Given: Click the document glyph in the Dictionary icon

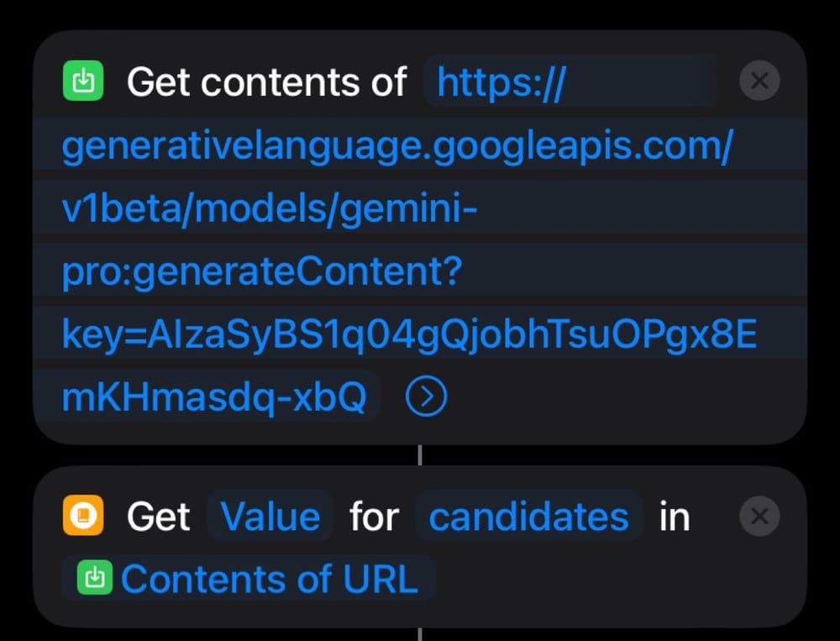Looking at the screenshot, I should click(x=83, y=516).
